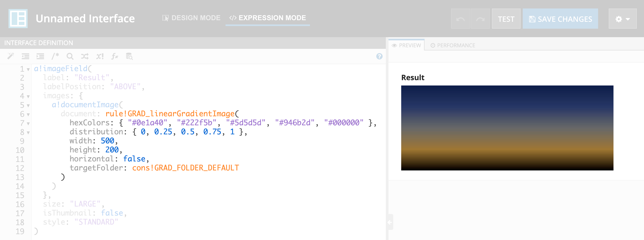This screenshot has height=240, width=644.
Task: Click the "#222f5b" hex value
Action: point(197,123)
